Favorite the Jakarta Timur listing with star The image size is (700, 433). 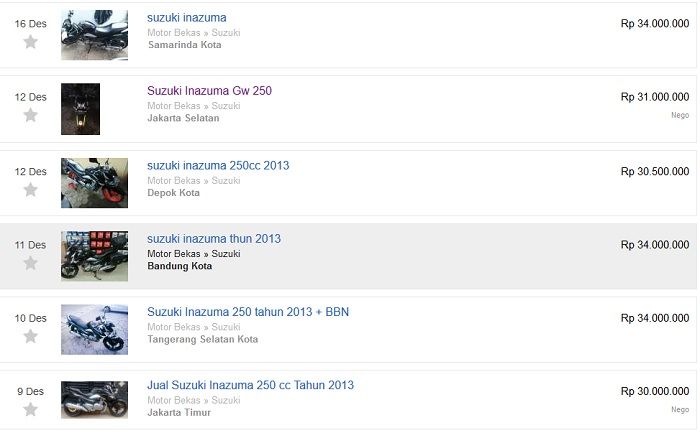[x=30, y=409]
